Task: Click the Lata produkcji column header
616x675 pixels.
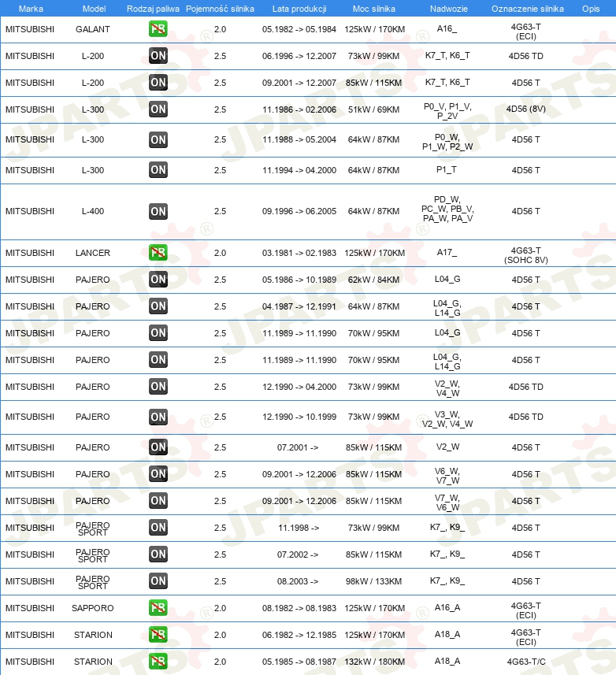Action: pos(299,9)
